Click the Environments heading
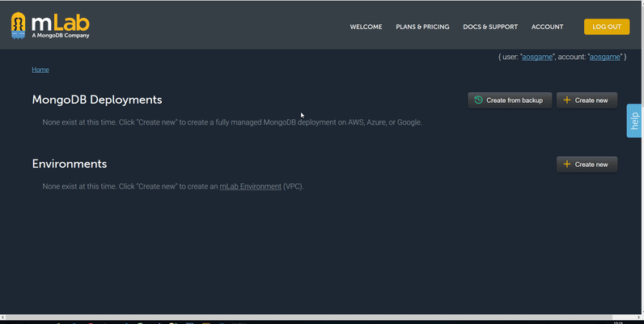This screenshot has height=324, width=644. [70, 164]
